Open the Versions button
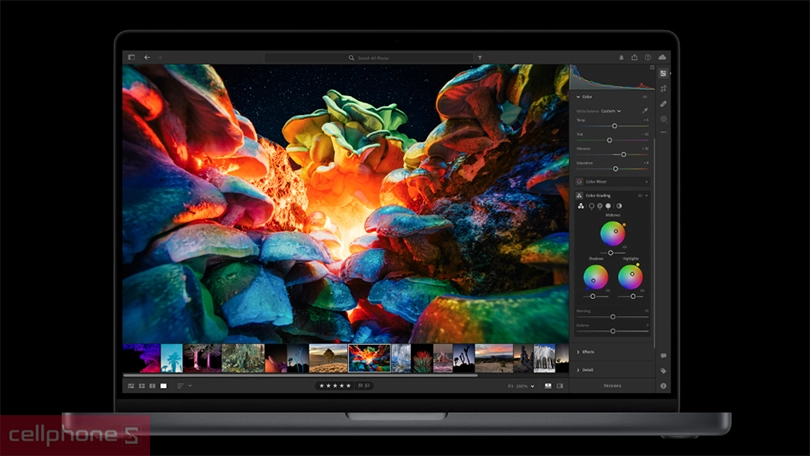The height and width of the screenshot is (456, 810). [x=612, y=386]
